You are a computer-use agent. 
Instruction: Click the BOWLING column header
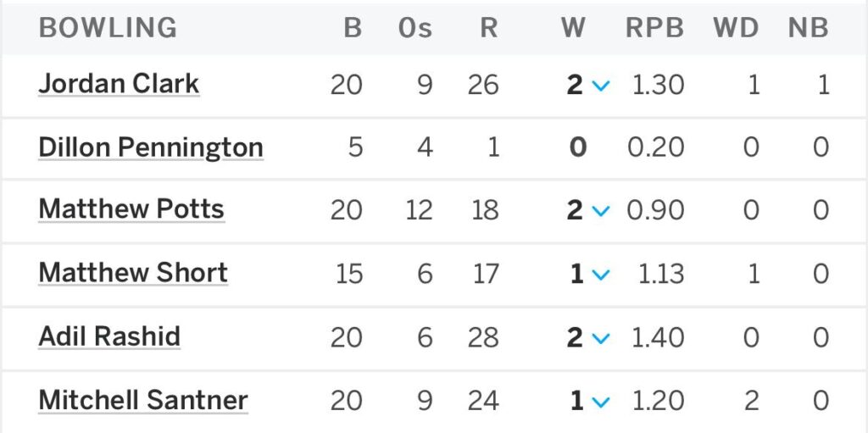click(108, 28)
